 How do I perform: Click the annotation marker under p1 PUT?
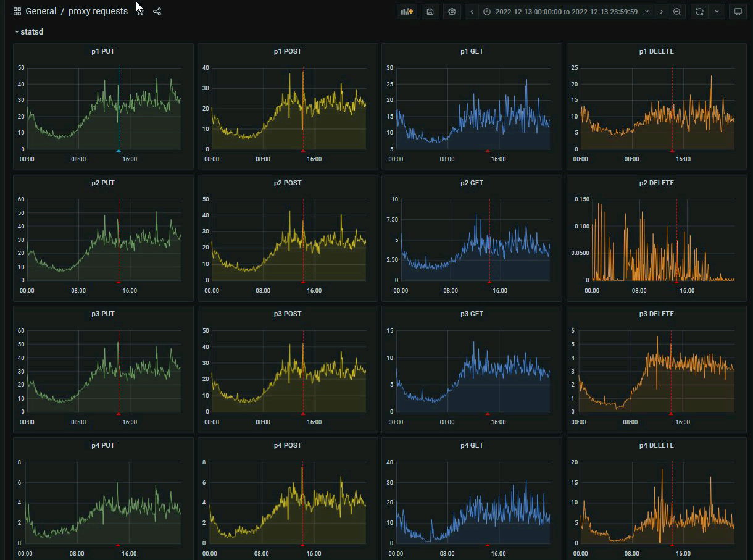119,151
